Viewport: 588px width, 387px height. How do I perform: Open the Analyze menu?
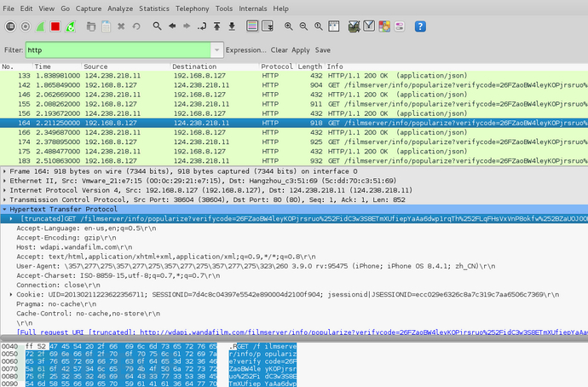(x=120, y=9)
